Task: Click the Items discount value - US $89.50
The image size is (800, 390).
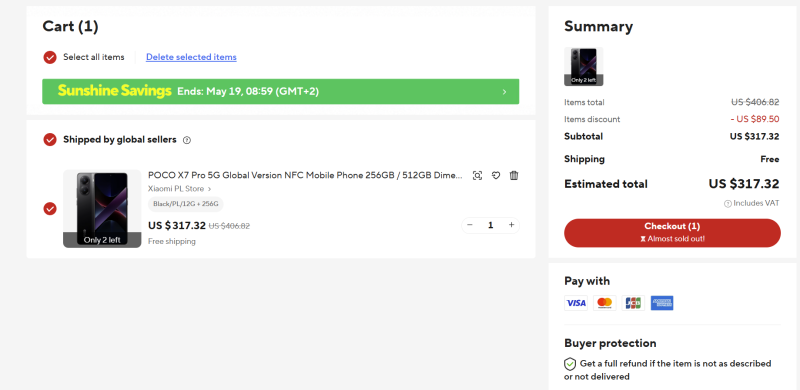Action: [x=755, y=119]
